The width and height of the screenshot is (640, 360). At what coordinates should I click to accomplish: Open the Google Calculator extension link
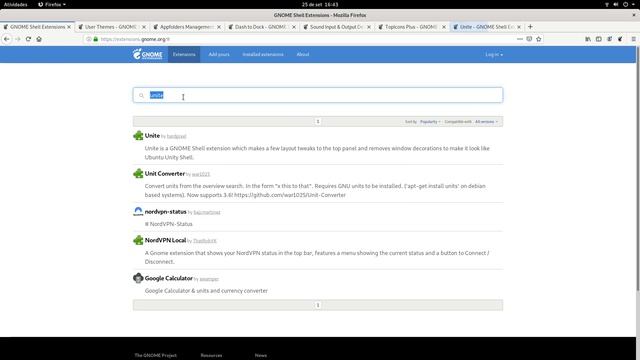click(169, 278)
